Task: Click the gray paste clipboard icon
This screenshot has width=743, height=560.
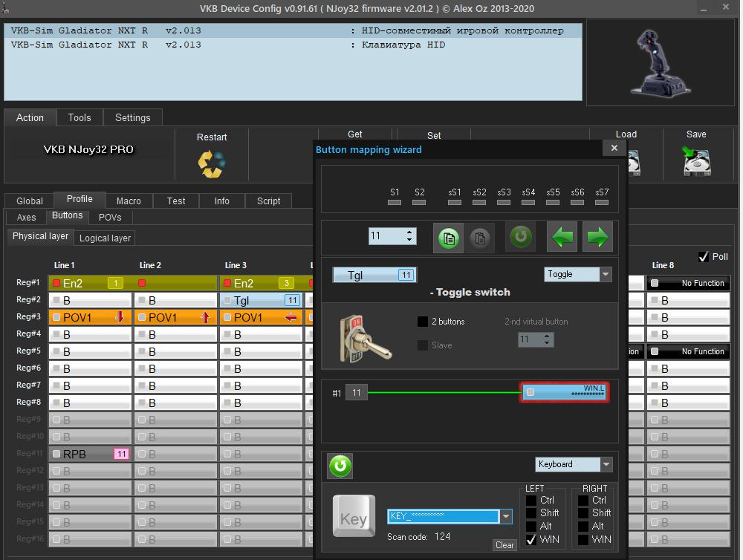Action: (x=479, y=237)
